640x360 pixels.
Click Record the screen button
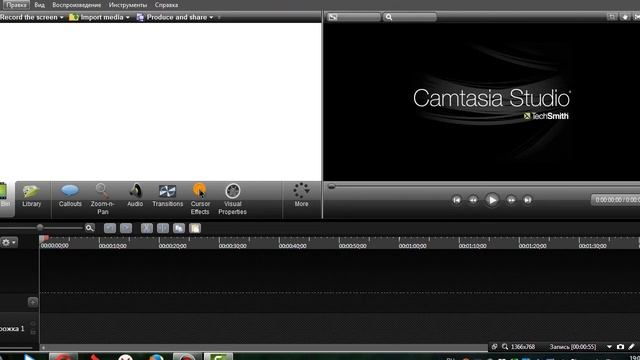[x=29, y=17]
